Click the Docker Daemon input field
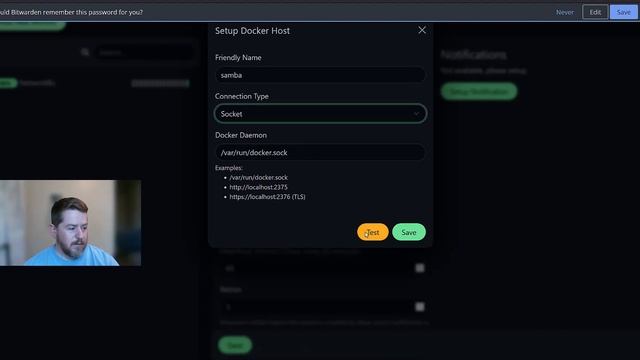The image size is (640, 360). pyautogui.click(x=320, y=153)
